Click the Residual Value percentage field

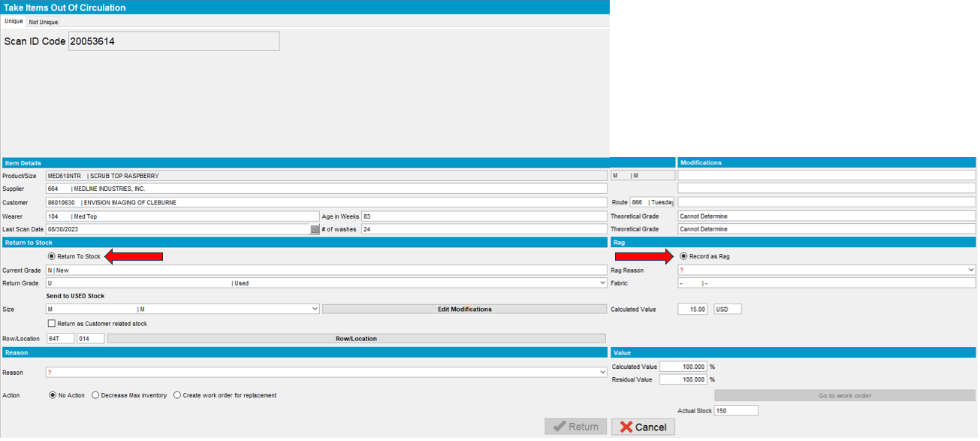coord(683,379)
